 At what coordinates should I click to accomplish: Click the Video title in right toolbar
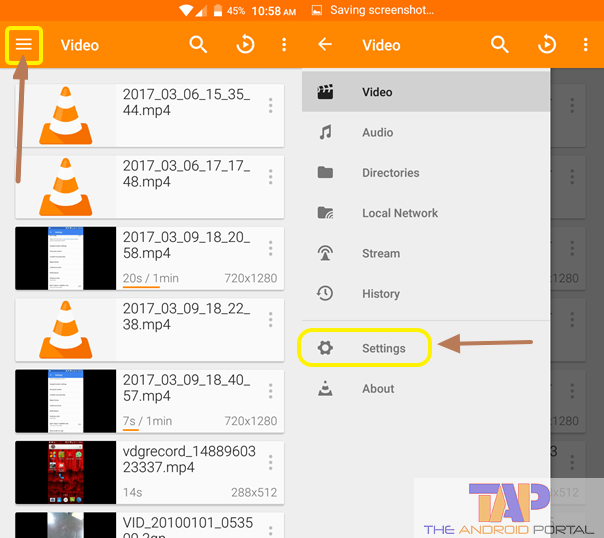pos(381,45)
